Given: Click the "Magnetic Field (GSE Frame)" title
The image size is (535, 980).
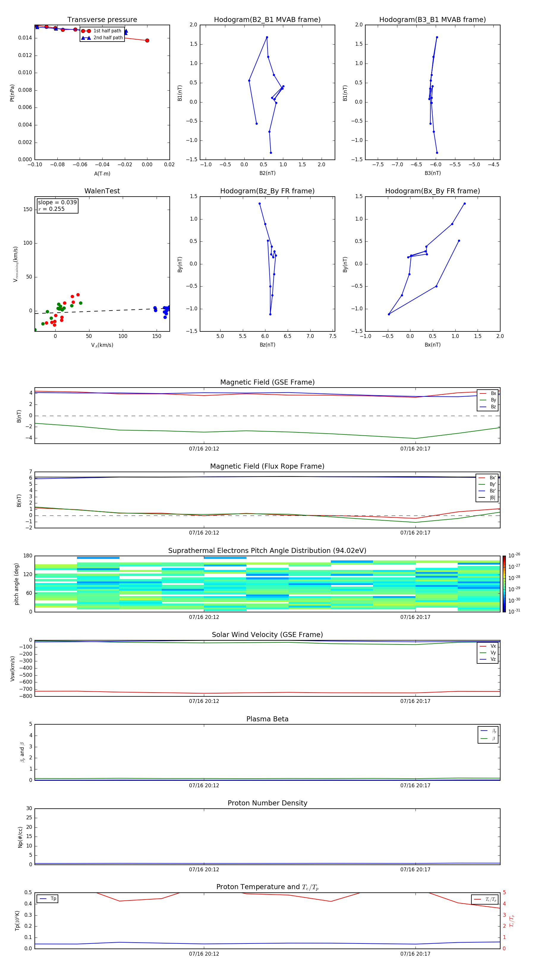Looking at the screenshot, I should point(267,382).
